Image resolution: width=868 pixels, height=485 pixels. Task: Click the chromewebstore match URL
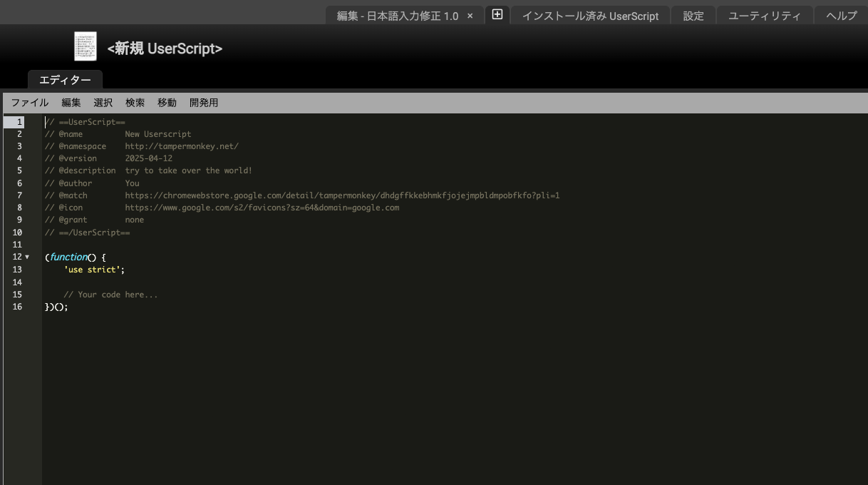pyautogui.click(x=343, y=195)
